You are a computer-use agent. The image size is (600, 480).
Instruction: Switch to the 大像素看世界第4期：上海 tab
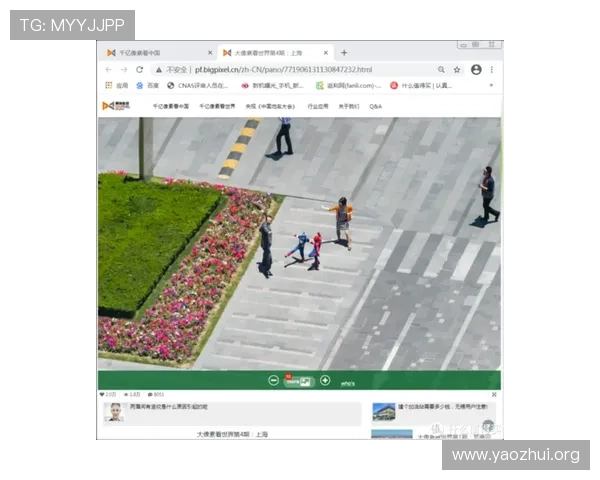(x=276, y=53)
